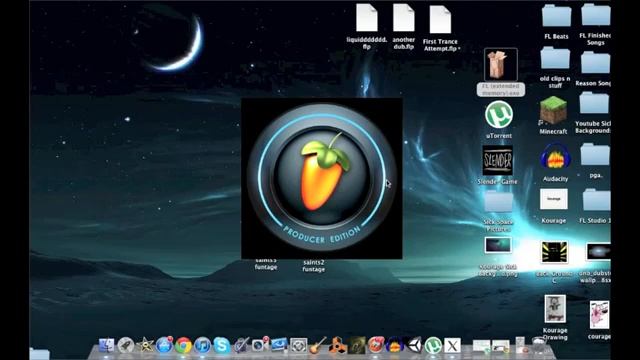Launch Google Chrome from the dock
The image size is (640, 360).
click(183, 346)
